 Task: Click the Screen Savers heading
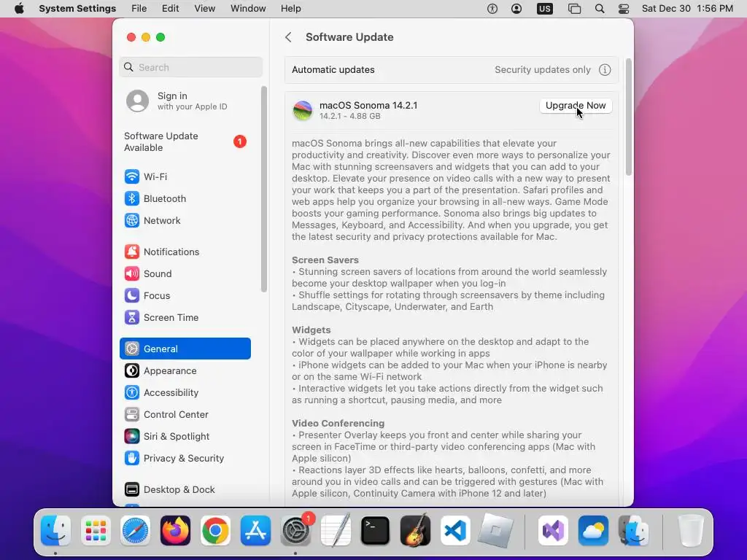pyautogui.click(x=325, y=260)
